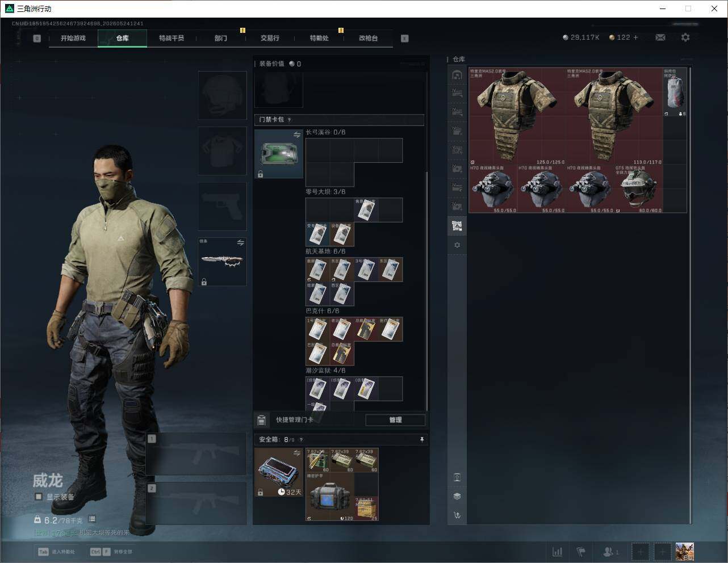Image resolution: width=728 pixels, height=563 pixels.
Task: Open the mail inbox envelope icon
Action: pos(660,37)
